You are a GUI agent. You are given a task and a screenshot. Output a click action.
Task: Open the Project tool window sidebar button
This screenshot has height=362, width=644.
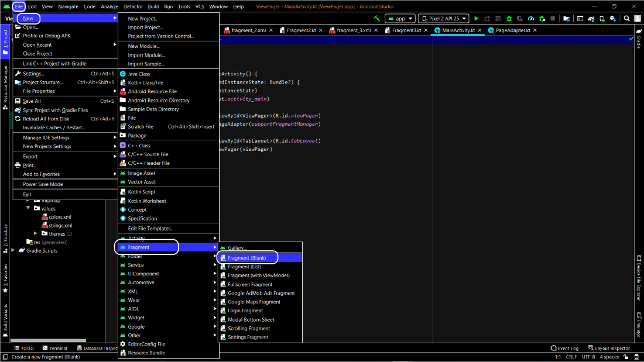pos(5,42)
